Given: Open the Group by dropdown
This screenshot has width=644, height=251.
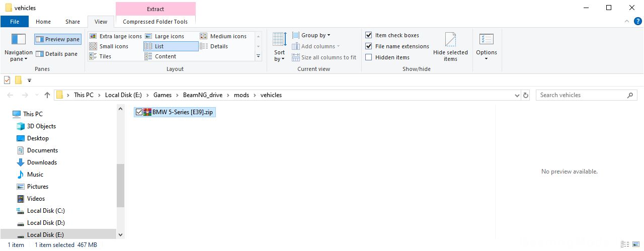Looking at the screenshot, I should pos(311,35).
